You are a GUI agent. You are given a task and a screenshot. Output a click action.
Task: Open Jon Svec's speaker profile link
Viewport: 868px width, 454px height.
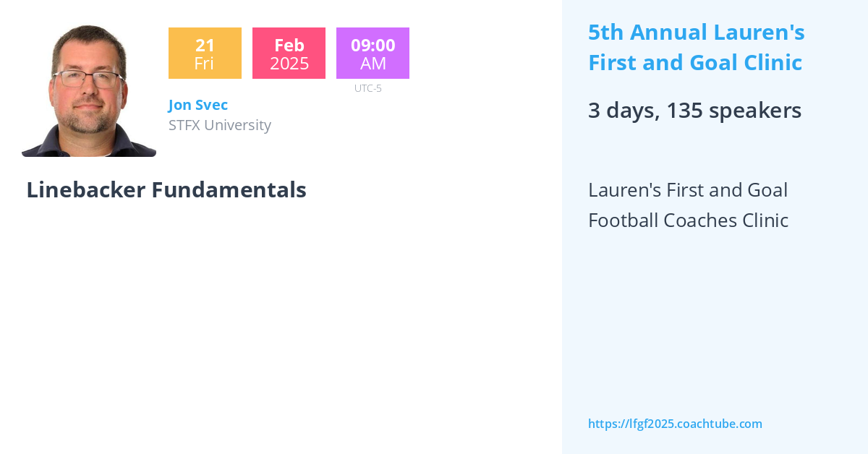coord(198,105)
